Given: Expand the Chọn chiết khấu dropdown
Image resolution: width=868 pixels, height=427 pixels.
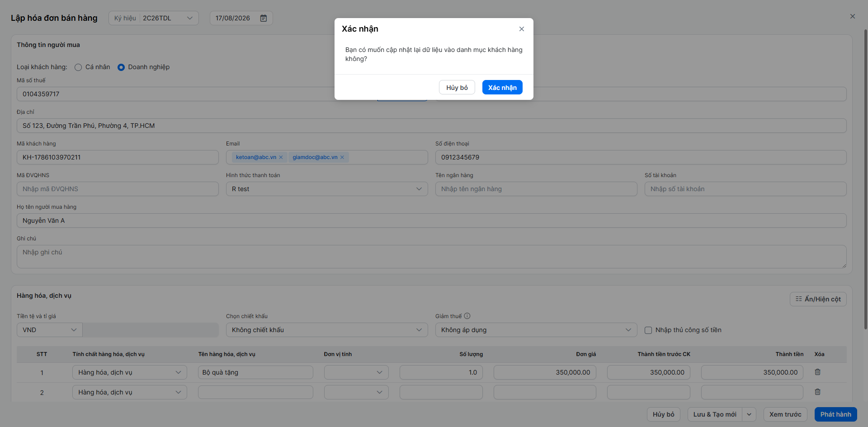Looking at the screenshot, I should coord(327,330).
